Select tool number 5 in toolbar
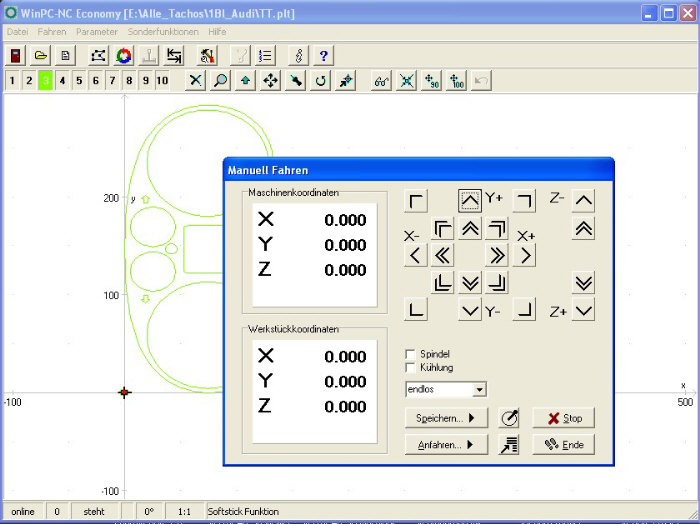This screenshot has width=700, height=524. tap(79, 80)
